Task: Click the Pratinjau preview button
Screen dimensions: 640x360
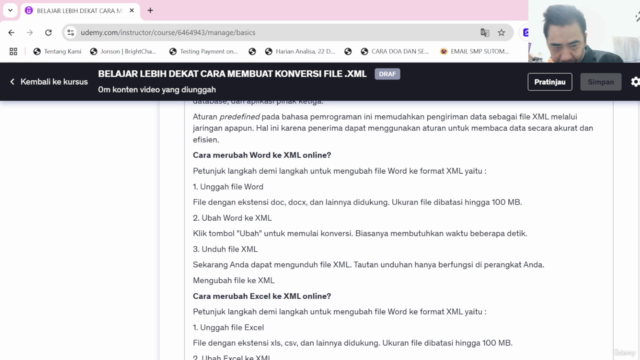Action: click(x=550, y=82)
